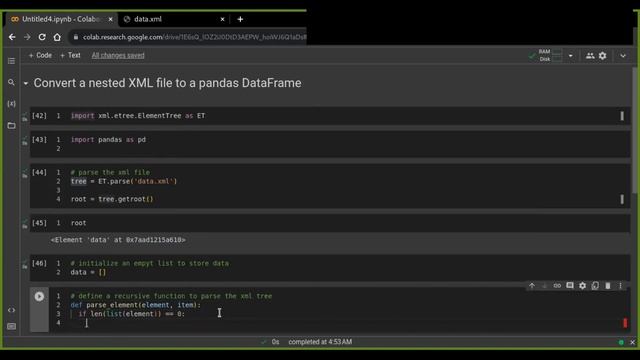640x360 pixels.
Task: Click the colab.research.google.com address bar
Action: (x=194, y=37)
